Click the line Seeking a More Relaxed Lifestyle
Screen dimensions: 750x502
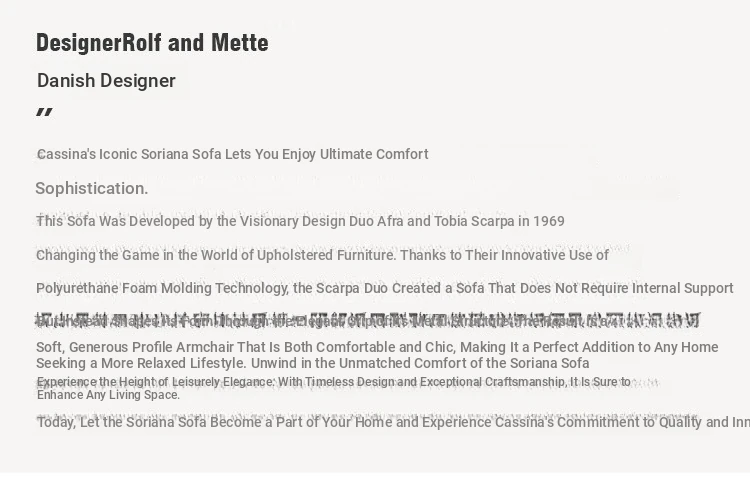[x=141, y=363]
